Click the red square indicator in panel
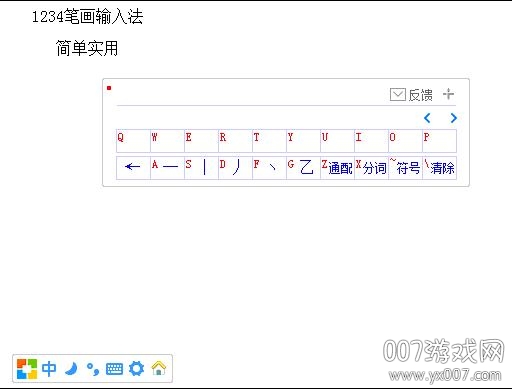Viewport: 512px width, 389px height. coord(109,88)
